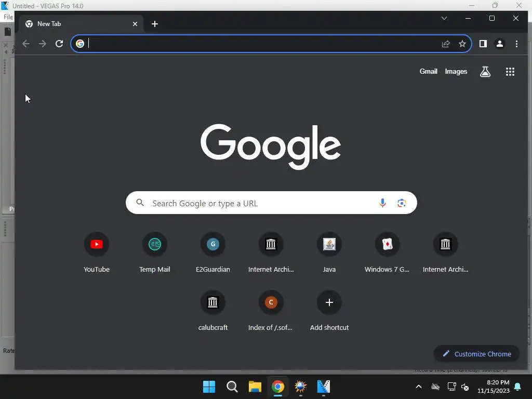Open the sun-globe app on the taskbar

[x=301, y=387]
